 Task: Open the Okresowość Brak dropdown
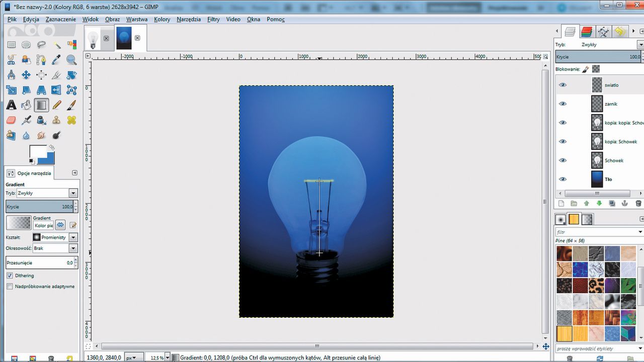[x=73, y=248]
